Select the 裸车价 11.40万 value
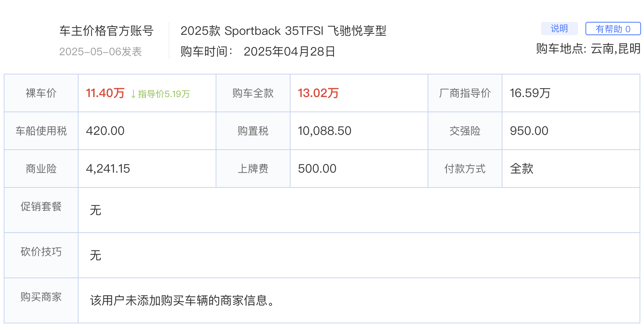 click(x=105, y=93)
